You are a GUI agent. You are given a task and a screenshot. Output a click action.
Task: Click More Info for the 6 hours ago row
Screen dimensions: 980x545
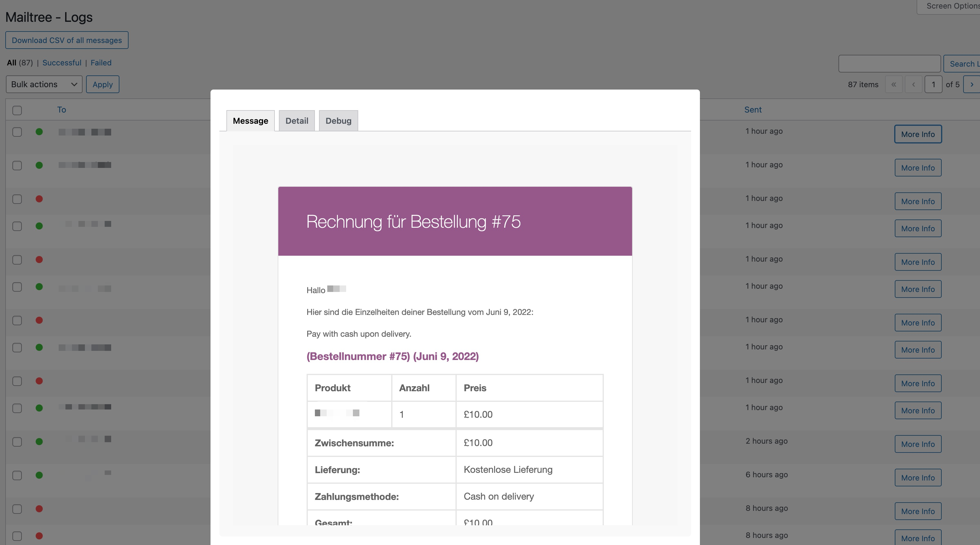pyautogui.click(x=918, y=478)
